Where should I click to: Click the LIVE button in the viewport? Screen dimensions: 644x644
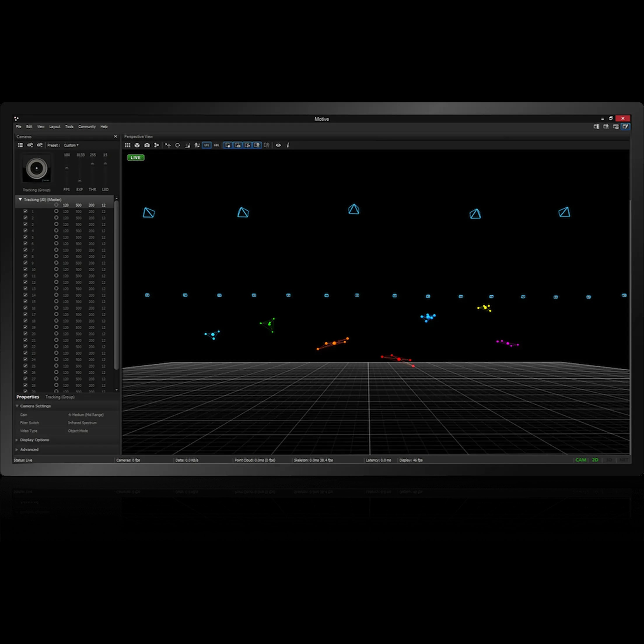pyautogui.click(x=135, y=158)
